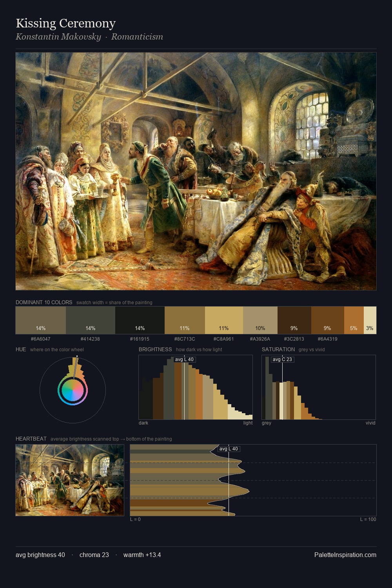Click the PaletteInspiration.com link

(345, 555)
